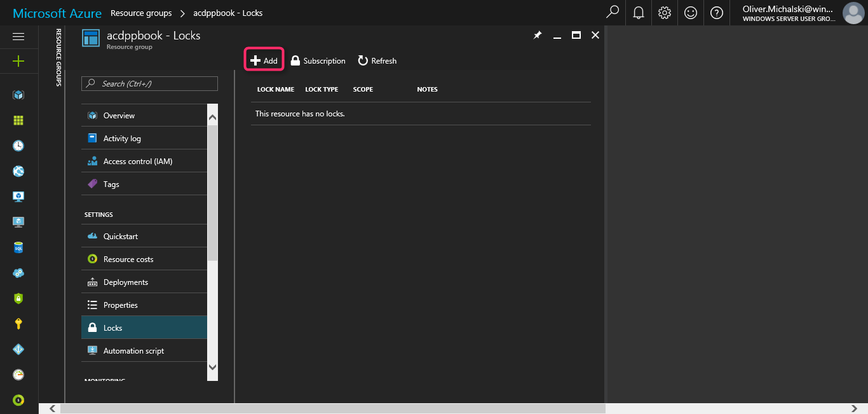Open the Properties menu item
This screenshot has width=868, height=414.
click(x=144, y=305)
